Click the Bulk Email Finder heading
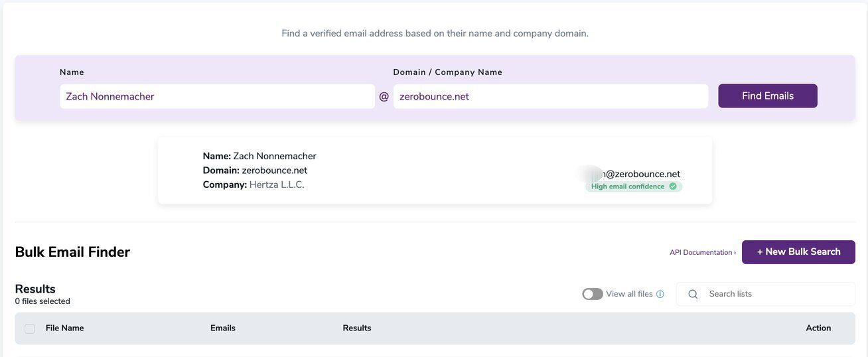This screenshot has width=868, height=357. [72, 252]
